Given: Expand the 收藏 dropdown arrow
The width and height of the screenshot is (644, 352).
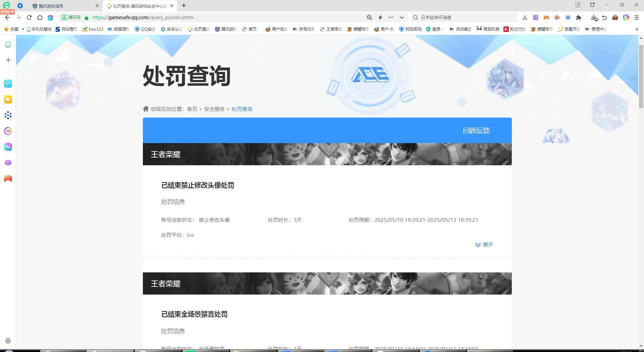Looking at the screenshot, I should pos(23,29).
